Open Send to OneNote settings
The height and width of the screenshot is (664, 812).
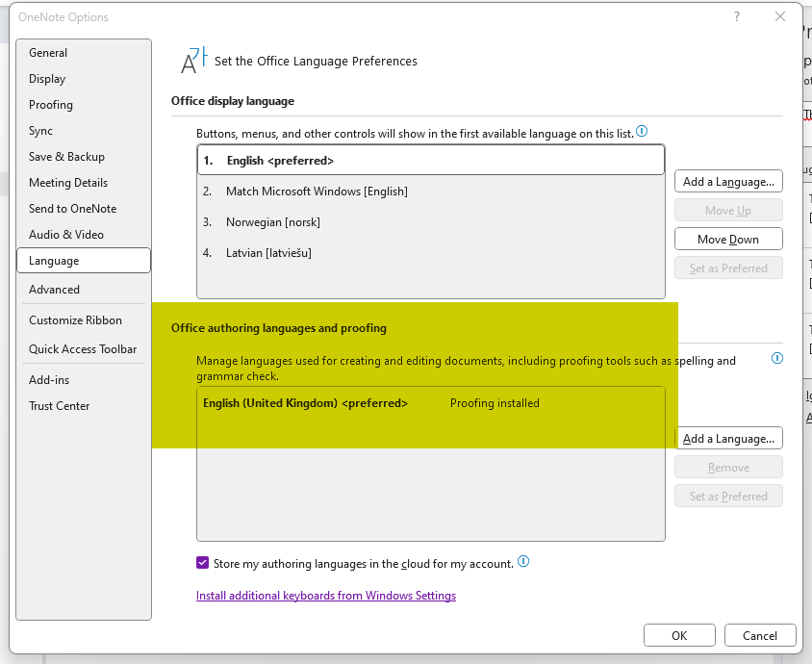(x=84, y=208)
